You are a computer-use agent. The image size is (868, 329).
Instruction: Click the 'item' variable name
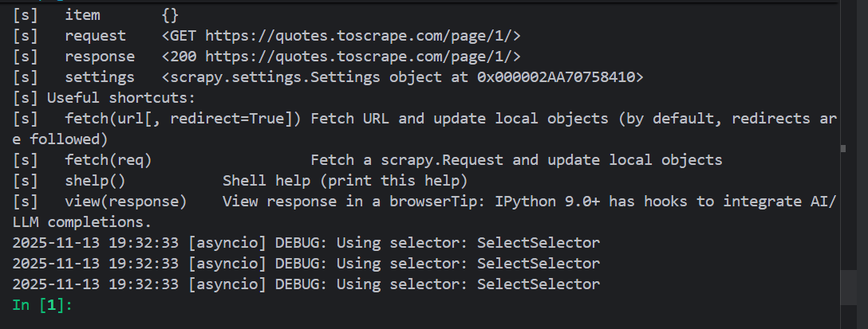[82, 15]
